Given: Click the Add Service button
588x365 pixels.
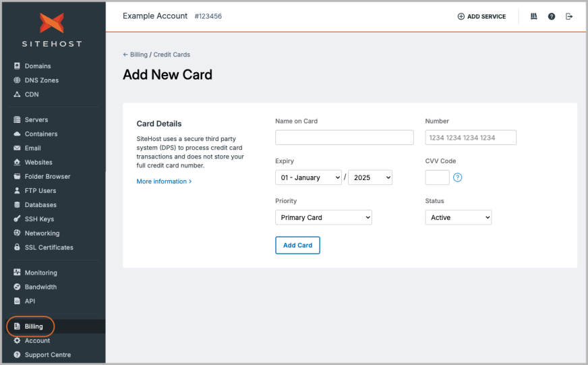Looking at the screenshot, I should (x=481, y=16).
